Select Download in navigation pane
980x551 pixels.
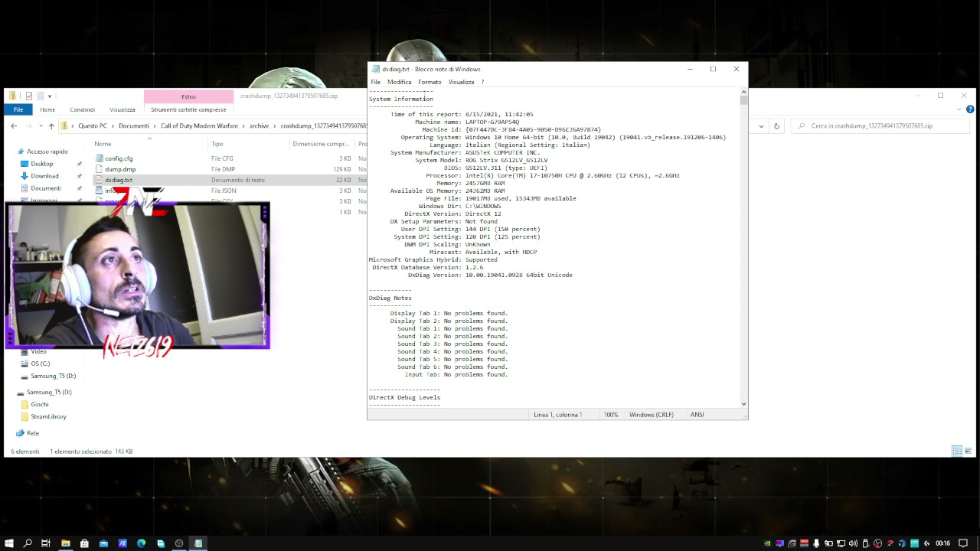click(x=44, y=176)
